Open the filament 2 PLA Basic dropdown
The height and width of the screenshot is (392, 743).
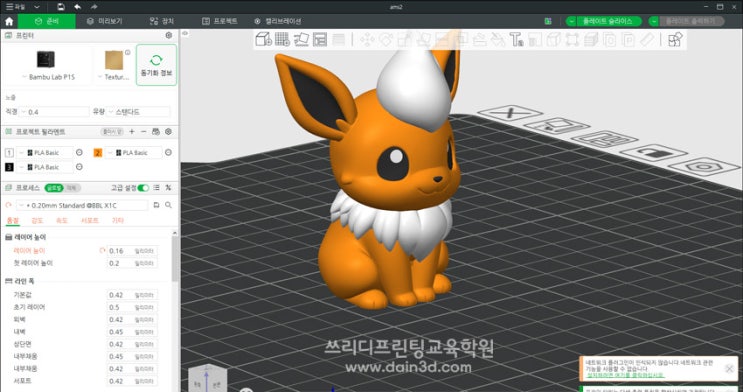[x=133, y=153]
